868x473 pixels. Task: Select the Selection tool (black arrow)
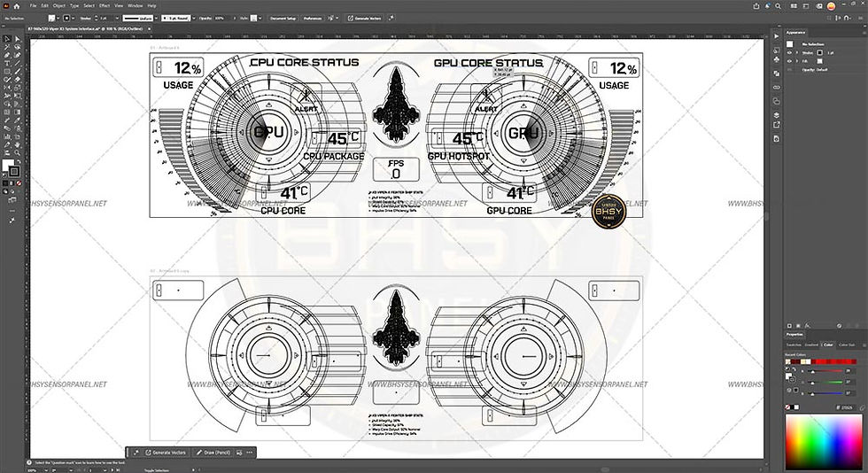[x=7, y=39]
